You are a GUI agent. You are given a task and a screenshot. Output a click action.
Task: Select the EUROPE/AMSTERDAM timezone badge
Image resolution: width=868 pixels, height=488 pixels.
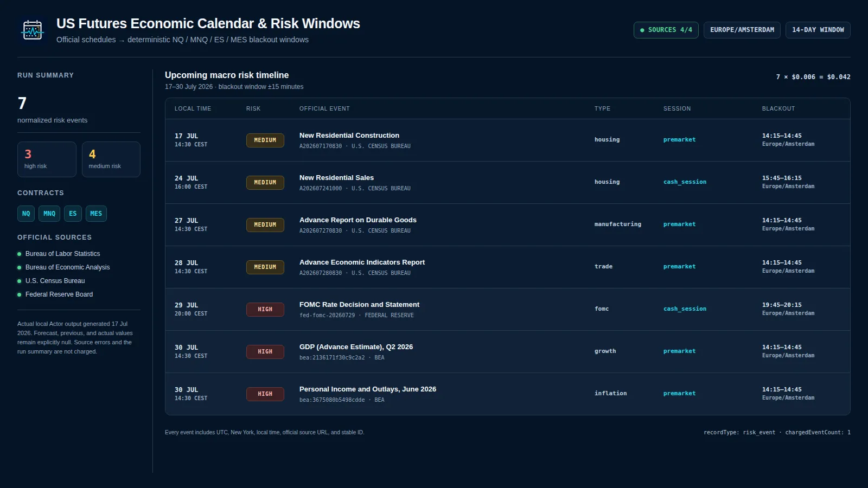pyautogui.click(x=742, y=30)
